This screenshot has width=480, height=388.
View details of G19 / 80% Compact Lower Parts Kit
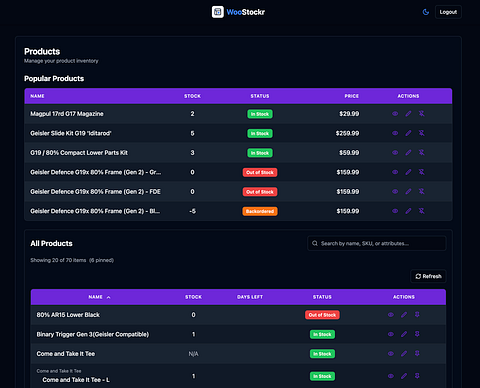click(395, 153)
